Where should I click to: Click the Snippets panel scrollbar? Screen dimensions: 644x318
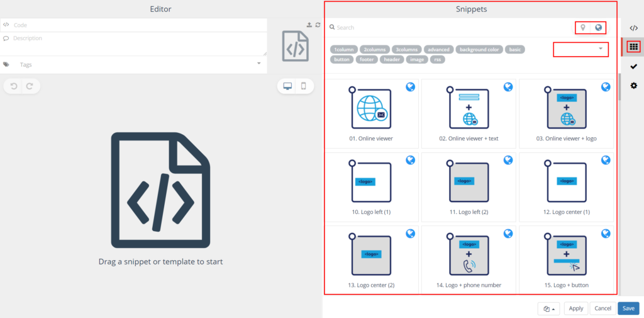(619, 86)
